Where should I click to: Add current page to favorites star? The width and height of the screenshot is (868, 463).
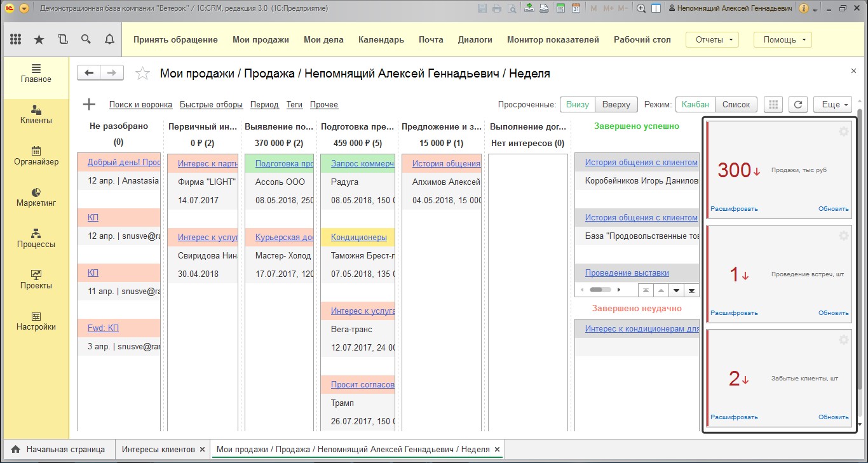143,74
